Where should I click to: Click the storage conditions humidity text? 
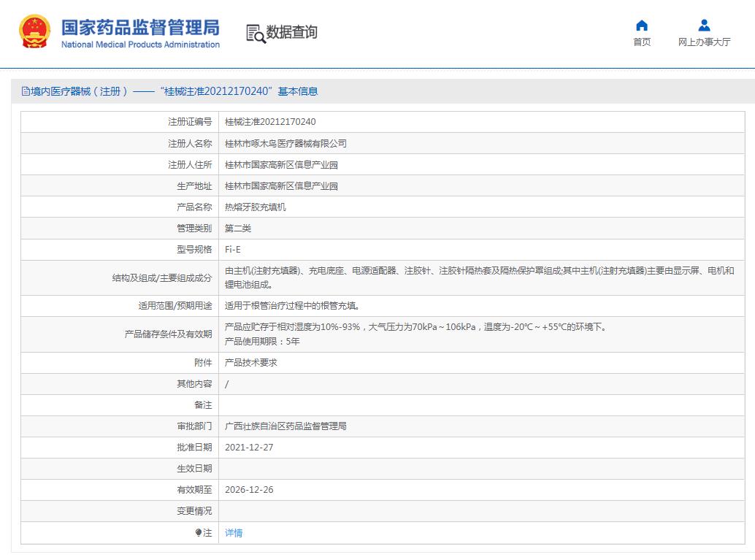click(x=415, y=327)
